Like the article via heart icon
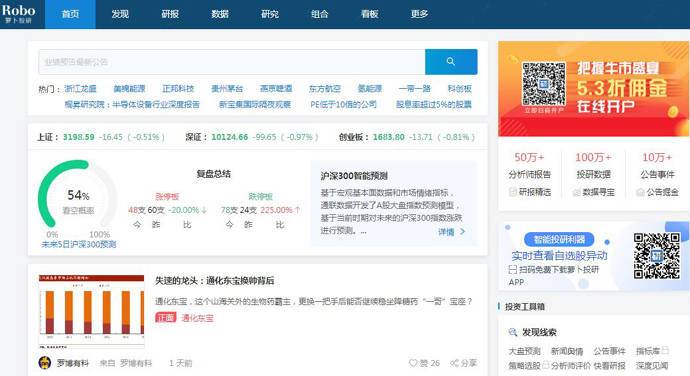 point(413,363)
